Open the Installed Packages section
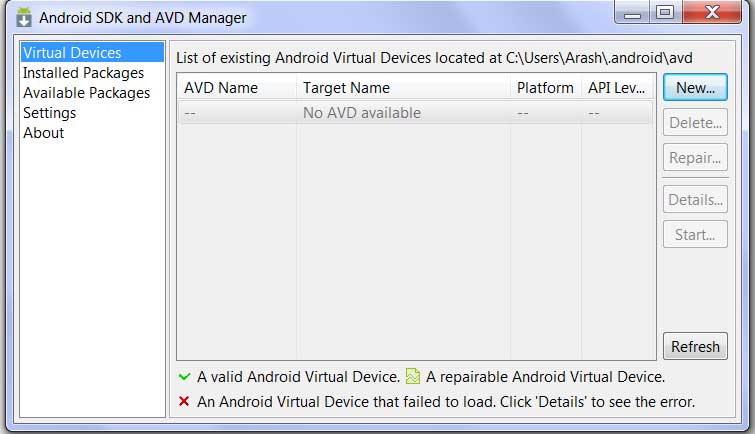 point(83,73)
